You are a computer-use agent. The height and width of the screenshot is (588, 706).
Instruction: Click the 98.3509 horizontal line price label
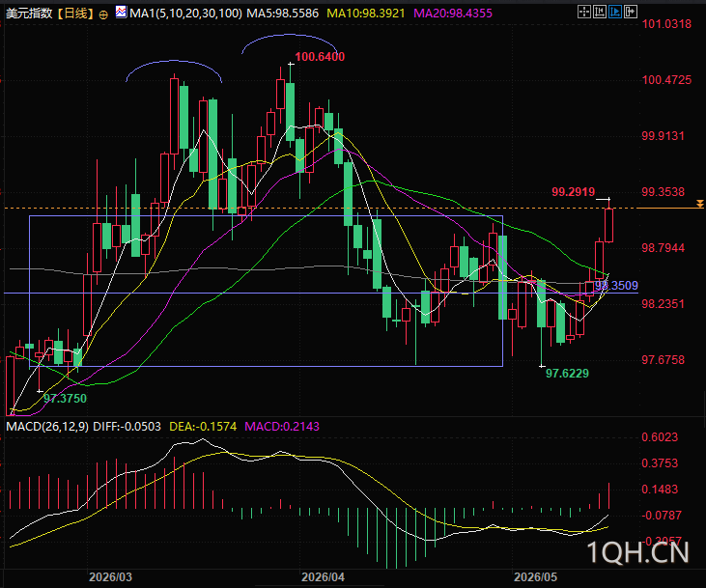(x=616, y=286)
